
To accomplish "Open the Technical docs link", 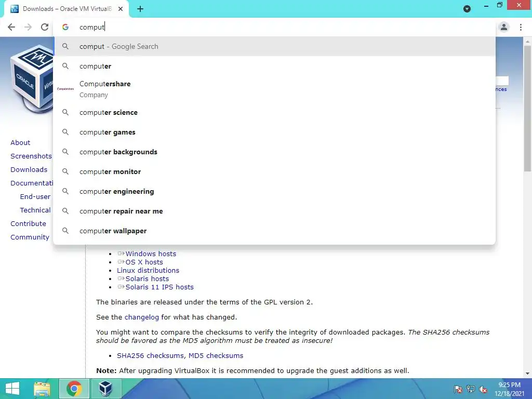I will (x=35, y=210).
